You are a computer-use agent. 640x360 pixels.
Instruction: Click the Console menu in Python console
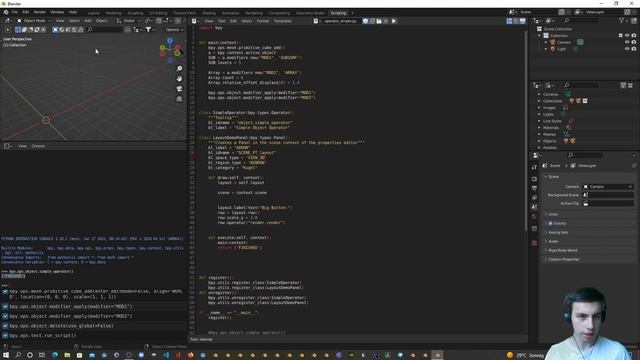38,146
